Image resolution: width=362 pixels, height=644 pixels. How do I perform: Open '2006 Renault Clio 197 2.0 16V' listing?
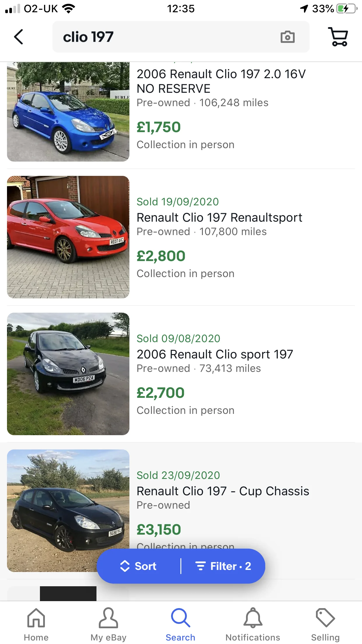tap(221, 81)
